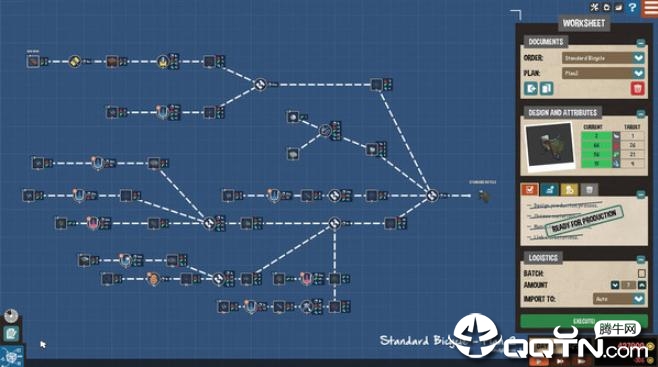Click the orange play speed button
Viewport: 658px width, 367px height.
pos(539,361)
